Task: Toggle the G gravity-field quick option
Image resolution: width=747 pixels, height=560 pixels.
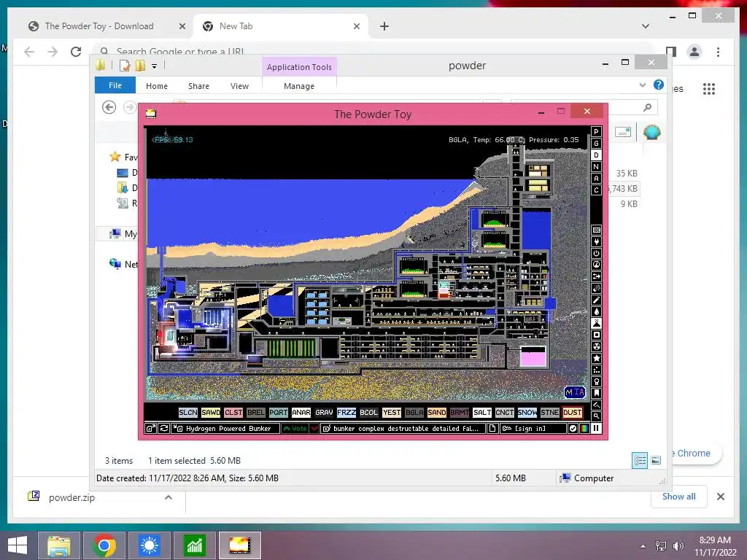Action: (x=596, y=144)
